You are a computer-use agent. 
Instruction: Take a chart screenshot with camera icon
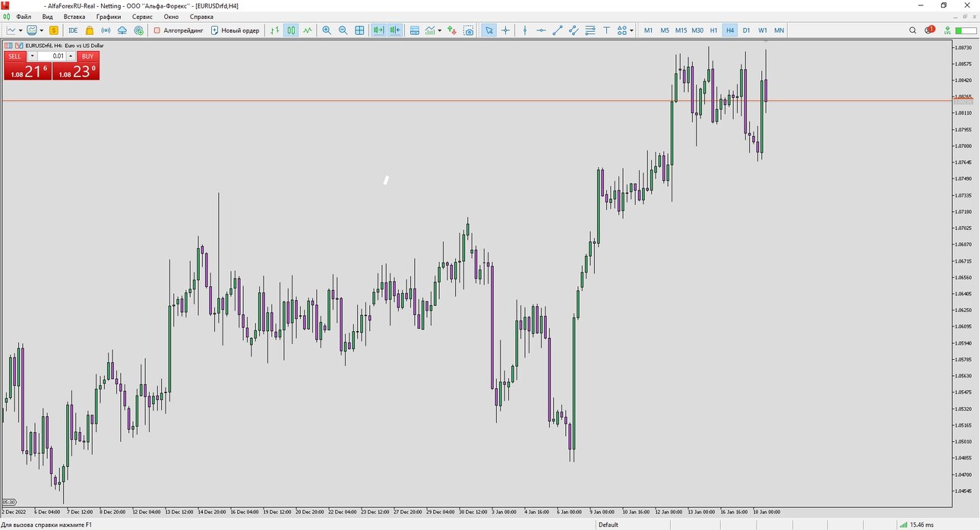pos(469,30)
